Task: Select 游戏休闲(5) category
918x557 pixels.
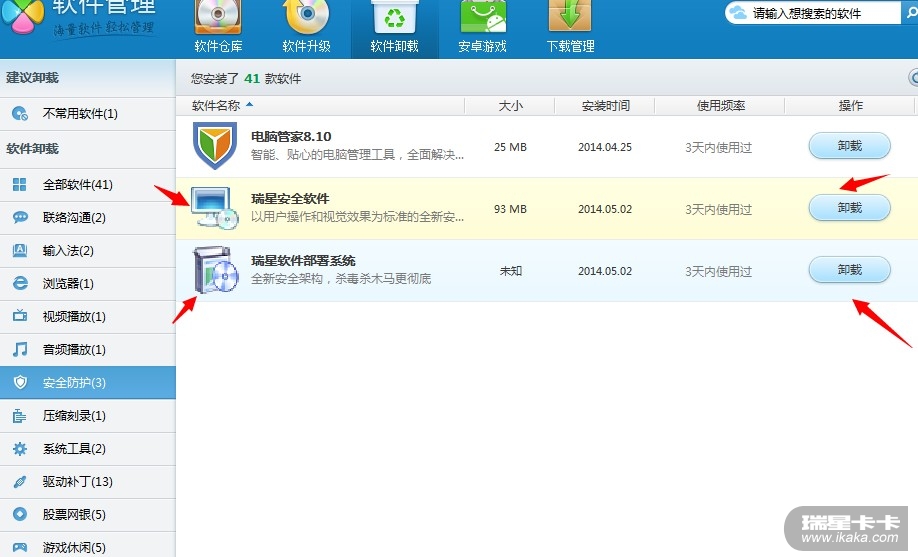Action: (x=88, y=546)
